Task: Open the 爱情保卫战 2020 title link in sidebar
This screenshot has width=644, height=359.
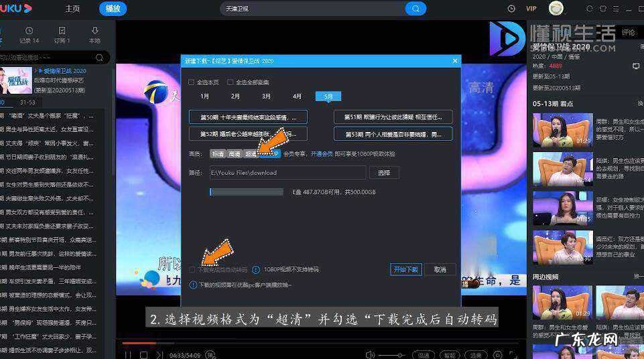Action: click(x=65, y=70)
